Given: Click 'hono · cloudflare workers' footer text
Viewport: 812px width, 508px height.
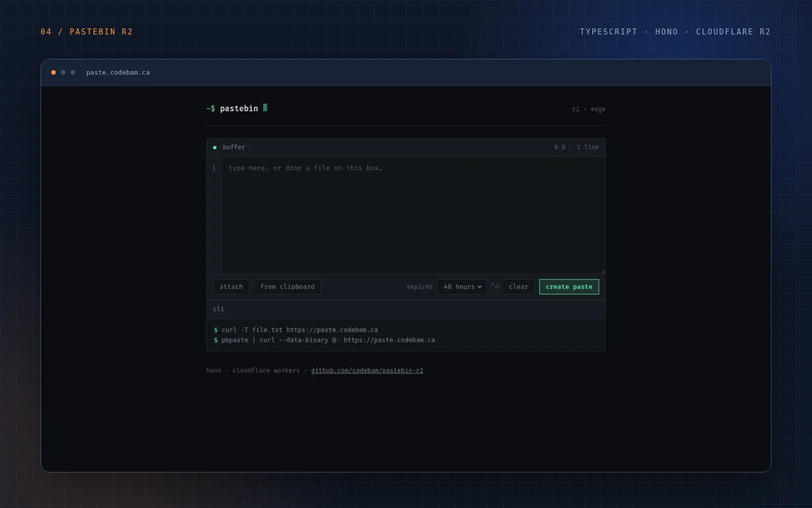Looking at the screenshot, I should [253, 371].
